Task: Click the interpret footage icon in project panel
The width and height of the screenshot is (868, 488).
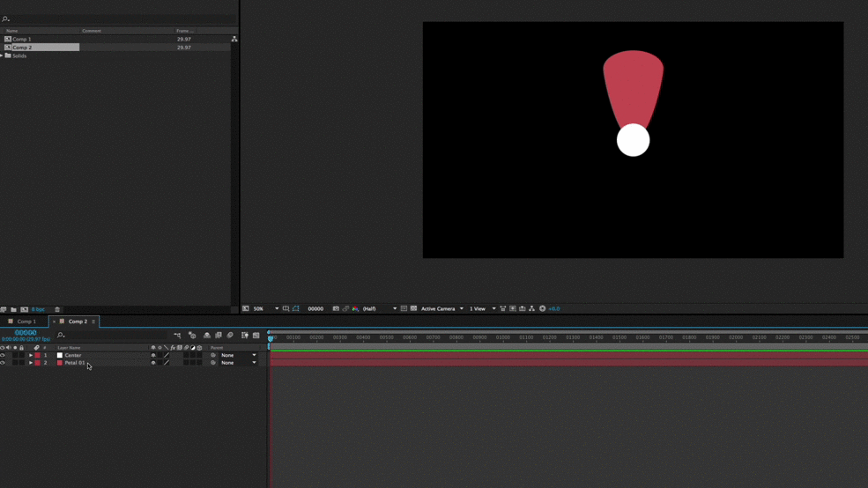Action: 4,309
